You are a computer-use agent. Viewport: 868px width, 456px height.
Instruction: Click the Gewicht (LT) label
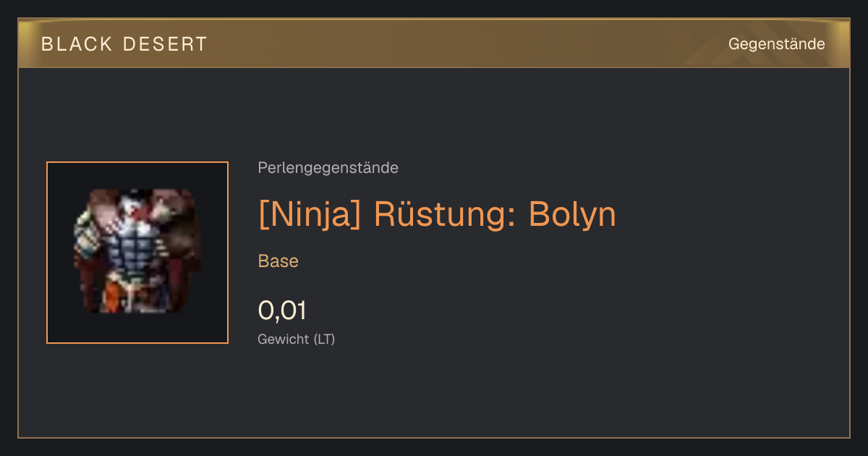coord(297,339)
